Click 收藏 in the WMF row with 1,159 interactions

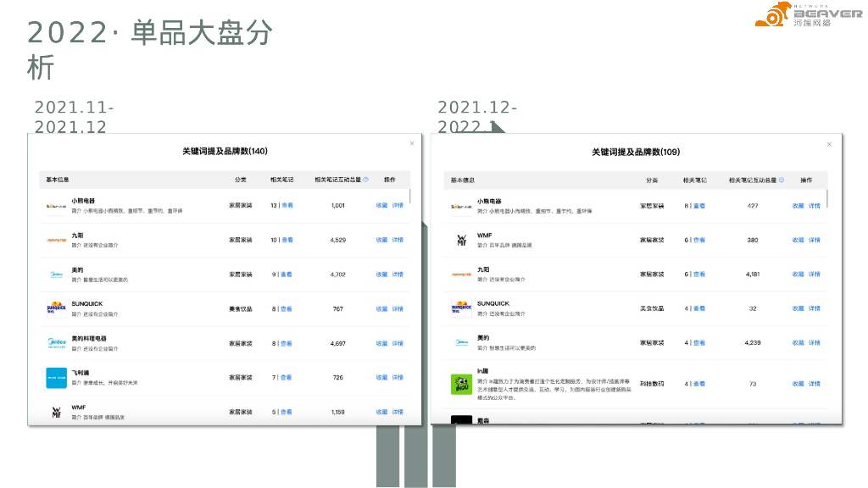pos(382,413)
